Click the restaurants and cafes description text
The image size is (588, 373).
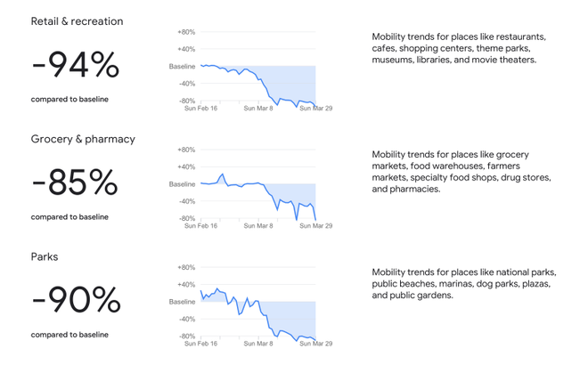(x=459, y=49)
